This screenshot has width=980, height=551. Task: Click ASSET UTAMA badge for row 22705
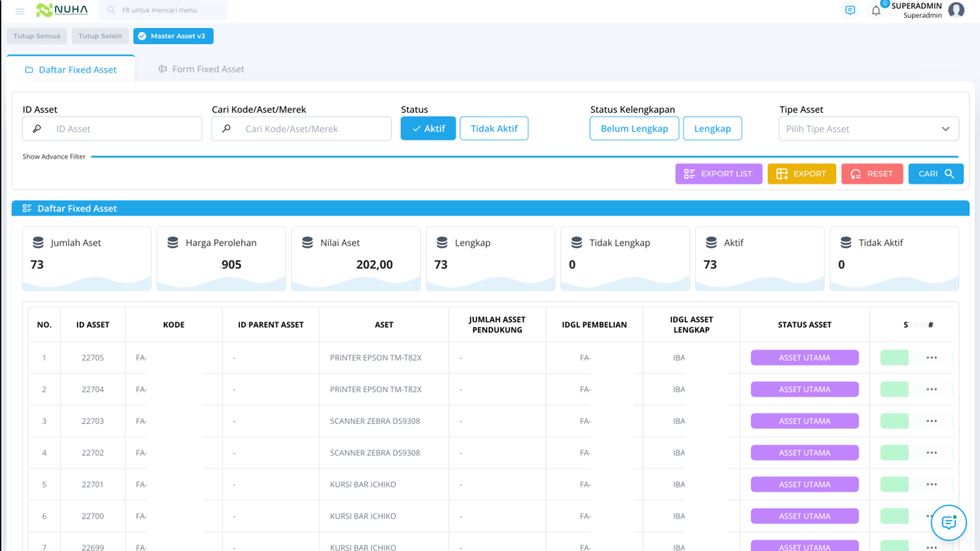(804, 358)
